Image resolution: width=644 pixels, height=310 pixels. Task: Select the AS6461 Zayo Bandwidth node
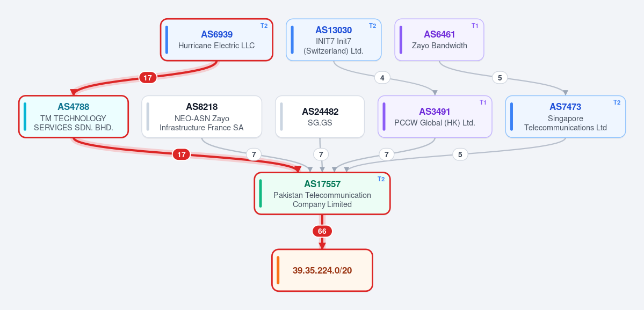point(439,40)
